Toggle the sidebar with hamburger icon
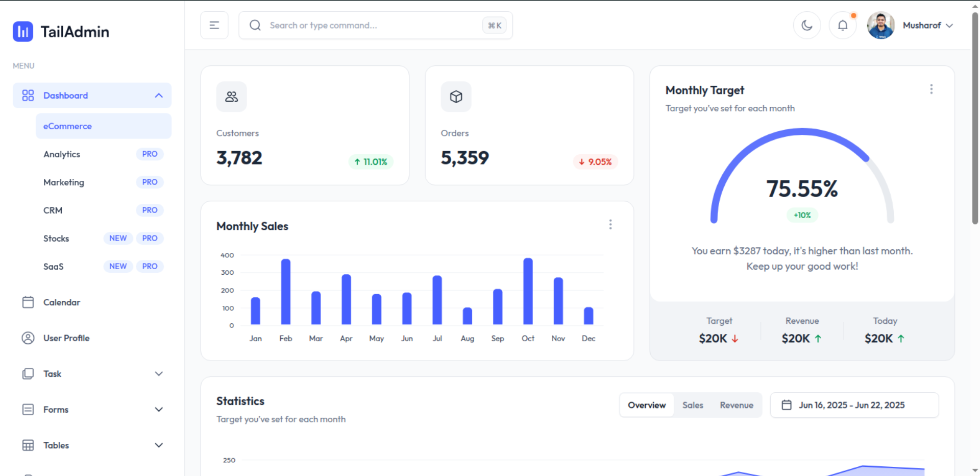The image size is (980, 476). [214, 26]
